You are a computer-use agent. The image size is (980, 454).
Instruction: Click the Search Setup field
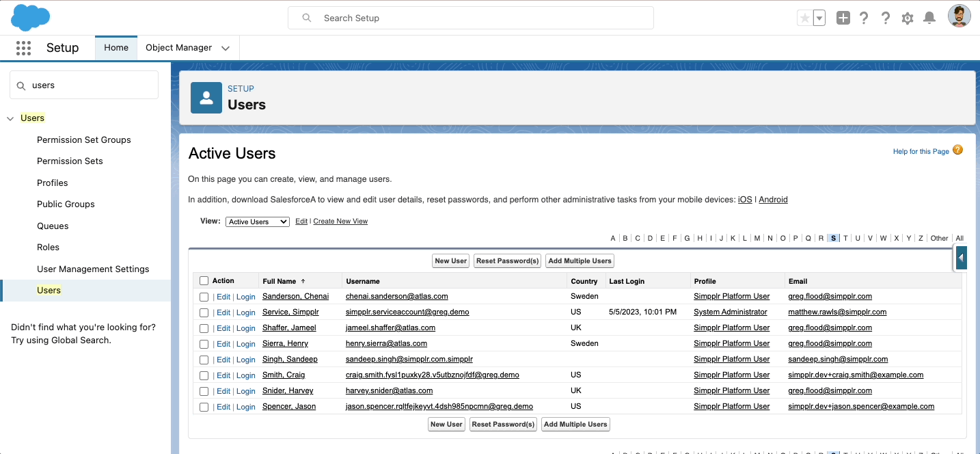[471, 18]
